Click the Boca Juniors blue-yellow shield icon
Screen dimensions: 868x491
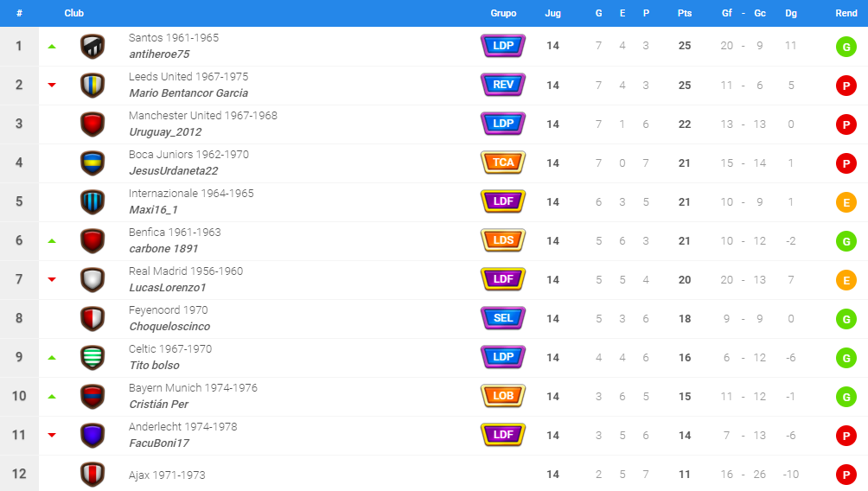tap(93, 163)
